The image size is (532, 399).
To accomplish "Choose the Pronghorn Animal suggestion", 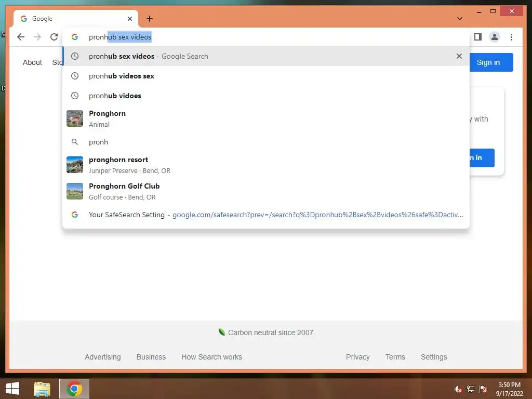I will pos(266,118).
